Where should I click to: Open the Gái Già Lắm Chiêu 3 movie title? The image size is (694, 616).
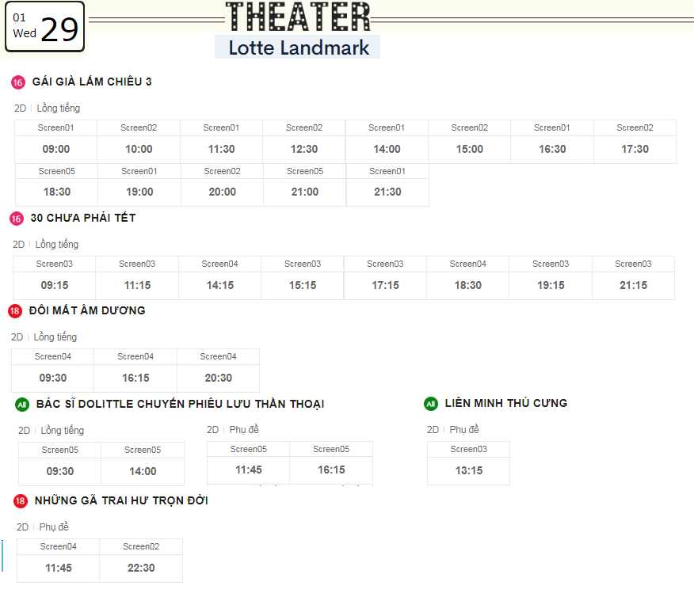92,82
